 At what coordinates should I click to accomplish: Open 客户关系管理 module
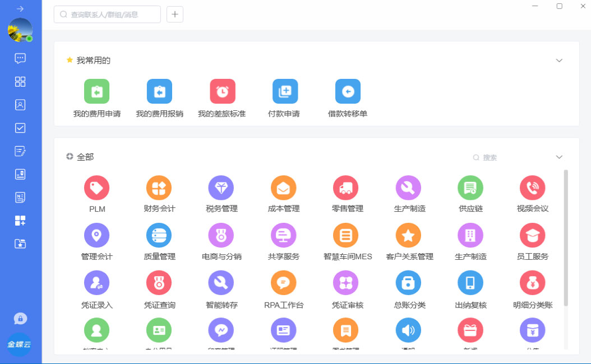click(x=408, y=236)
